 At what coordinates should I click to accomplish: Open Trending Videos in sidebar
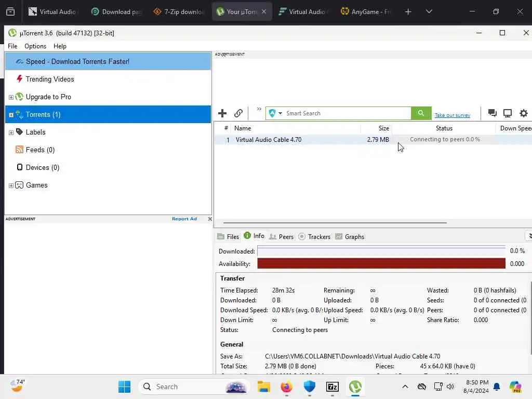[x=50, y=79]
